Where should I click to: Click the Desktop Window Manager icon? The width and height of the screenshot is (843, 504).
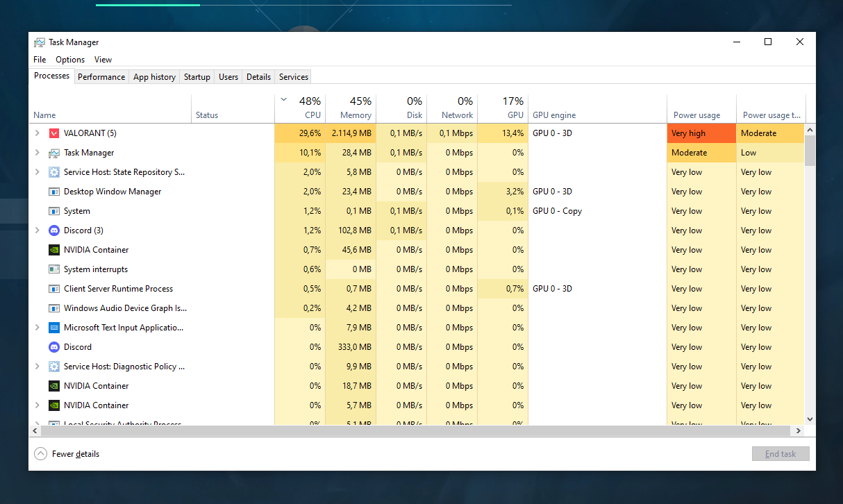click(54, 192)
